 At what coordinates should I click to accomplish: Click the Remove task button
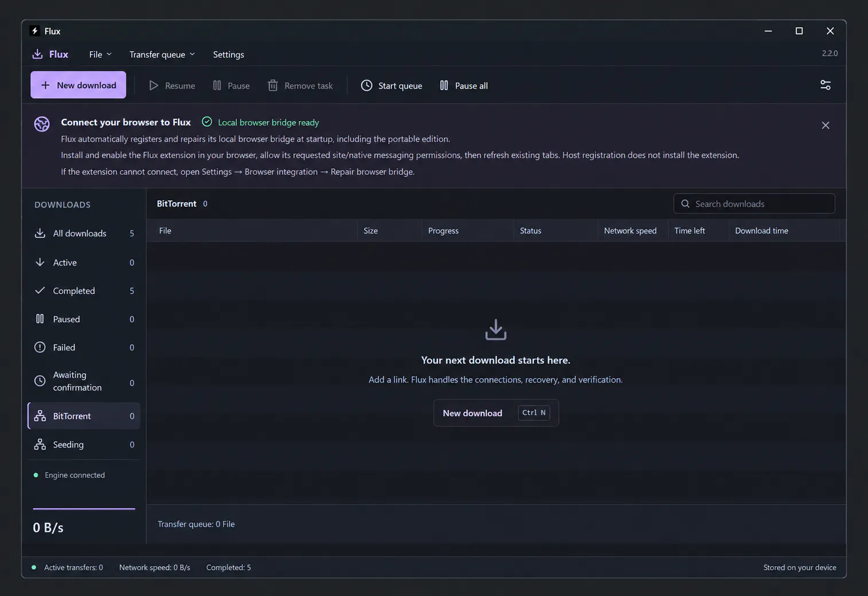300,85
